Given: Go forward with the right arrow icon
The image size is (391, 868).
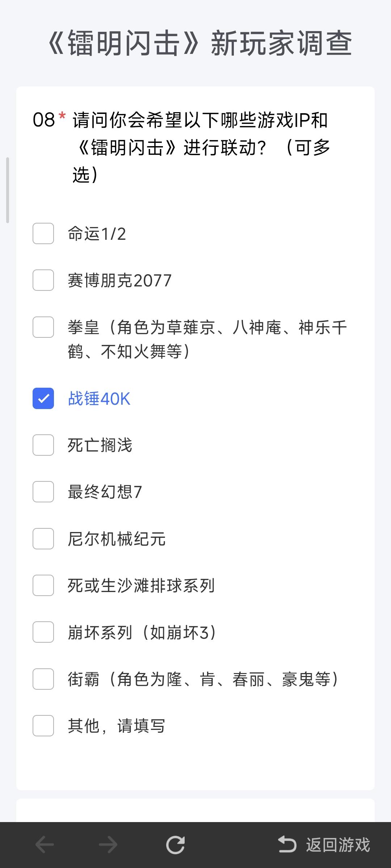Looking at the screenshot, I should pyautogui.click(x=108, y=845).
